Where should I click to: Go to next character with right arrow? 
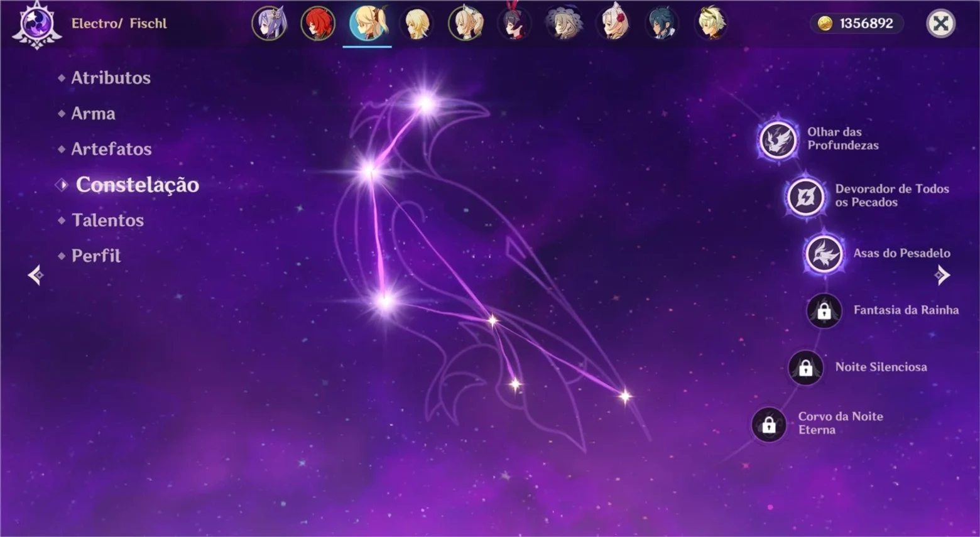point(942,274)
